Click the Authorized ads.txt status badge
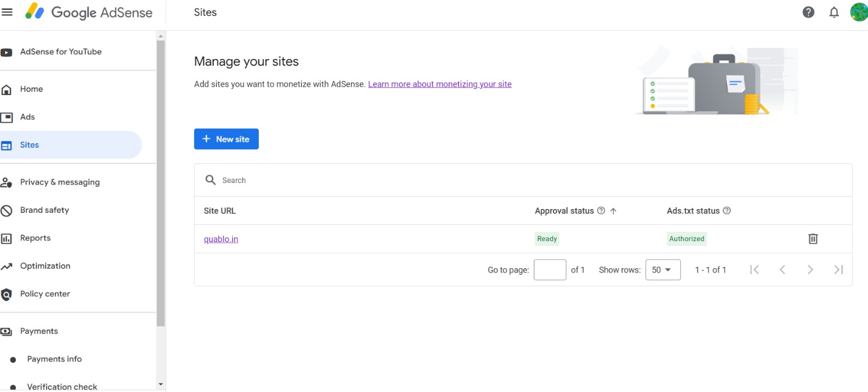This screenshot has width=868, height=392. pyautogui.click(x=687, y=239)
